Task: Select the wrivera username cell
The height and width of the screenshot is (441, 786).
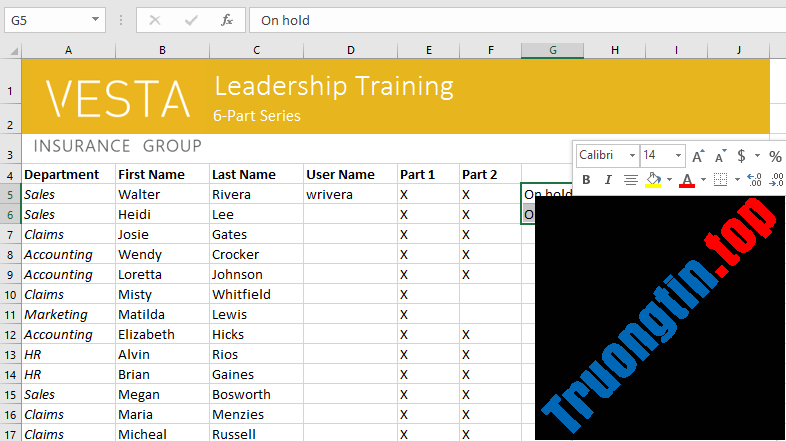Action: pos(350,194)
